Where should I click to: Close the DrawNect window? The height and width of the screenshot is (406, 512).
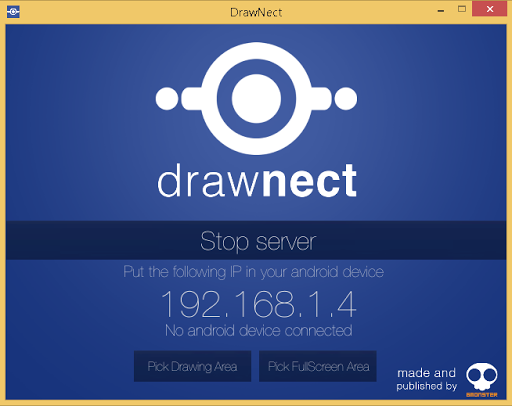click(489, 9)
